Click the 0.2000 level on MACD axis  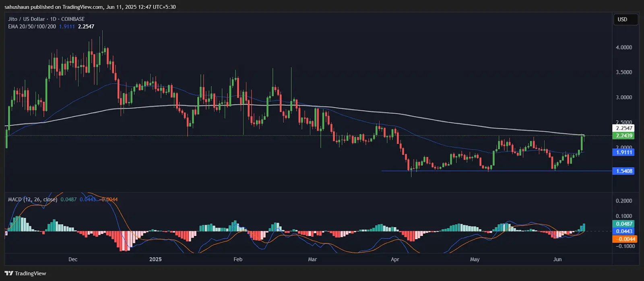tap(624, 201)
